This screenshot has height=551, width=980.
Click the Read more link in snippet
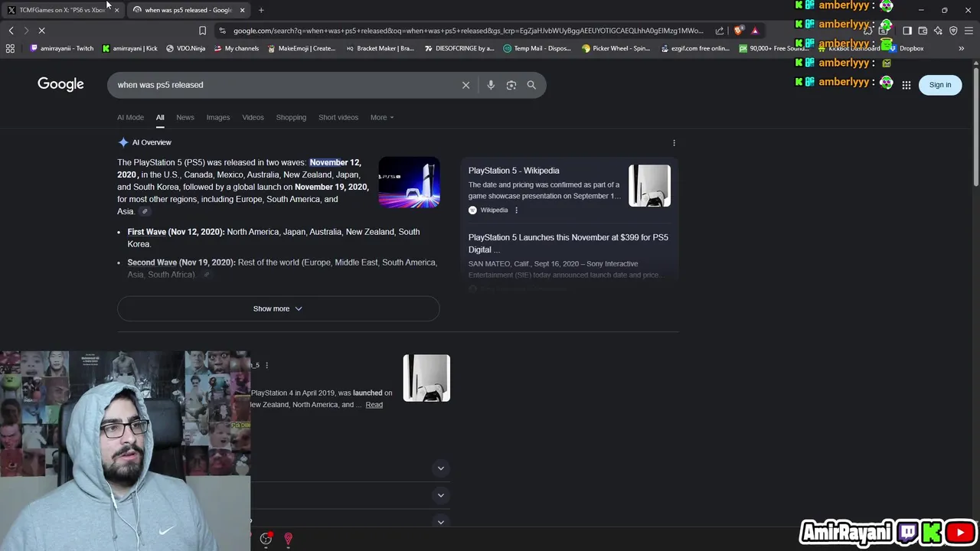(374, 405)
